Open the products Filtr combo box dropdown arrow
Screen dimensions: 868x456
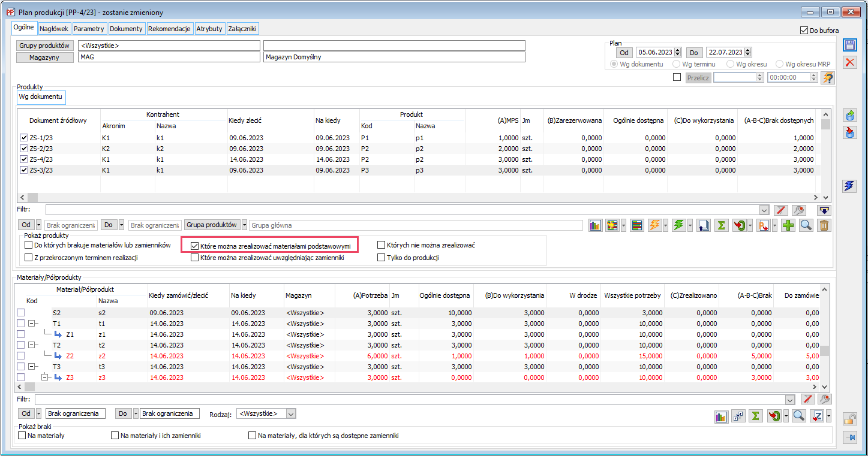point(764,210)
